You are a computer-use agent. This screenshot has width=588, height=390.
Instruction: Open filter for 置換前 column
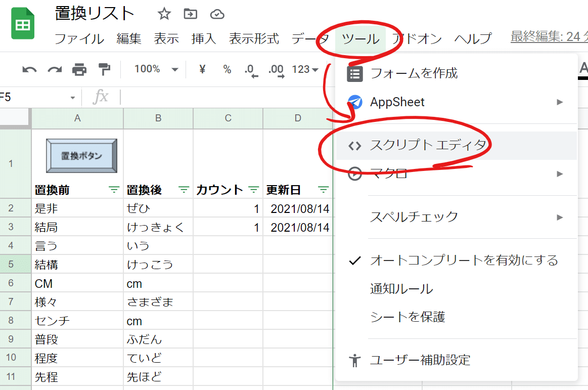[114, 190]
